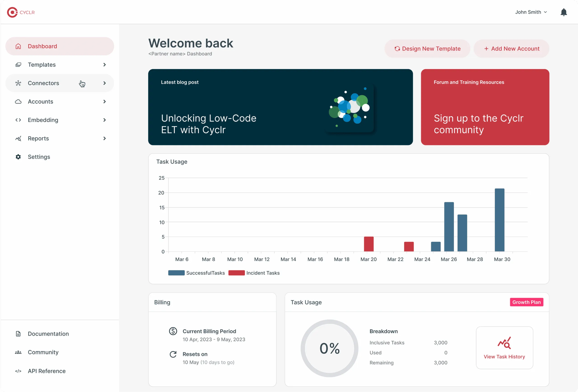Open the John Smith account dropdown
578x392 pixels.
[x=531, y=12]
